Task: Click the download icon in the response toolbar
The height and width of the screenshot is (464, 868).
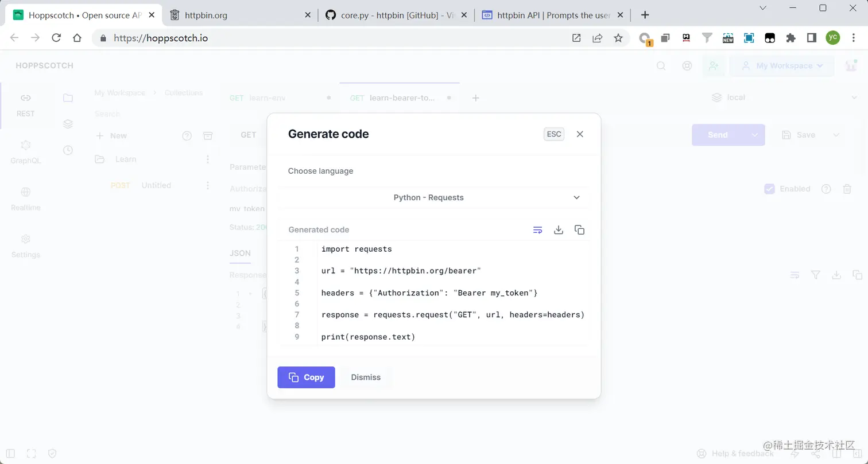Action: point(836,275)
